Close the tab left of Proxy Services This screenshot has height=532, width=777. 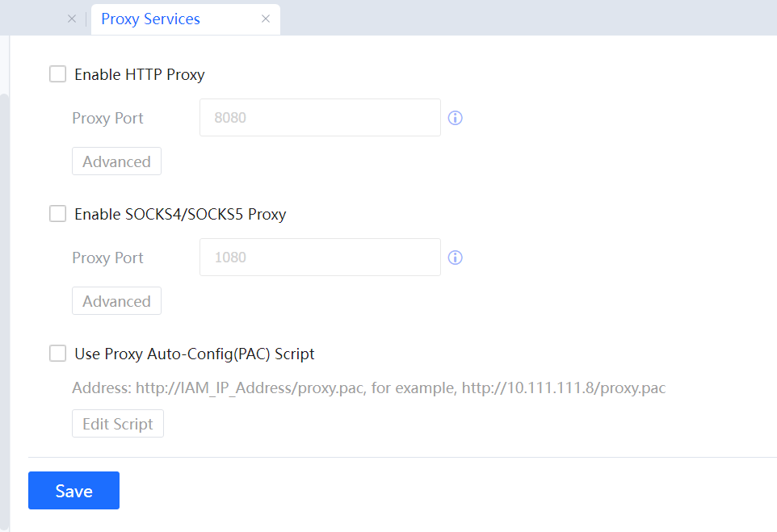tap(72, 19)
